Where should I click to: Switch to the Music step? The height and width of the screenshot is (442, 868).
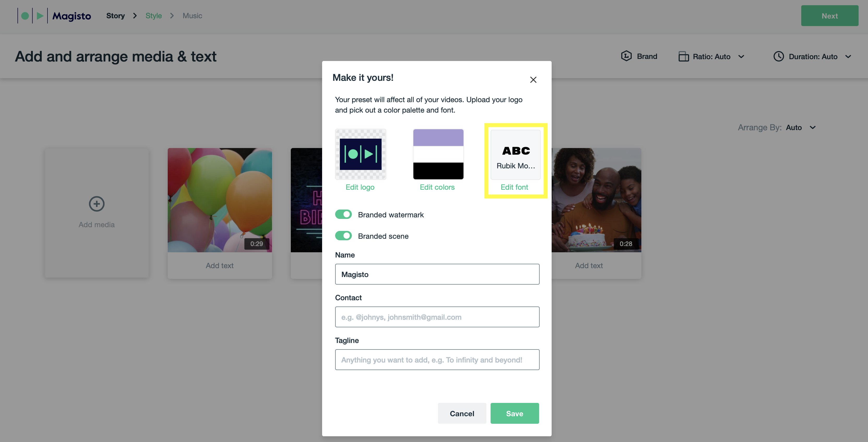click(192, 16)
